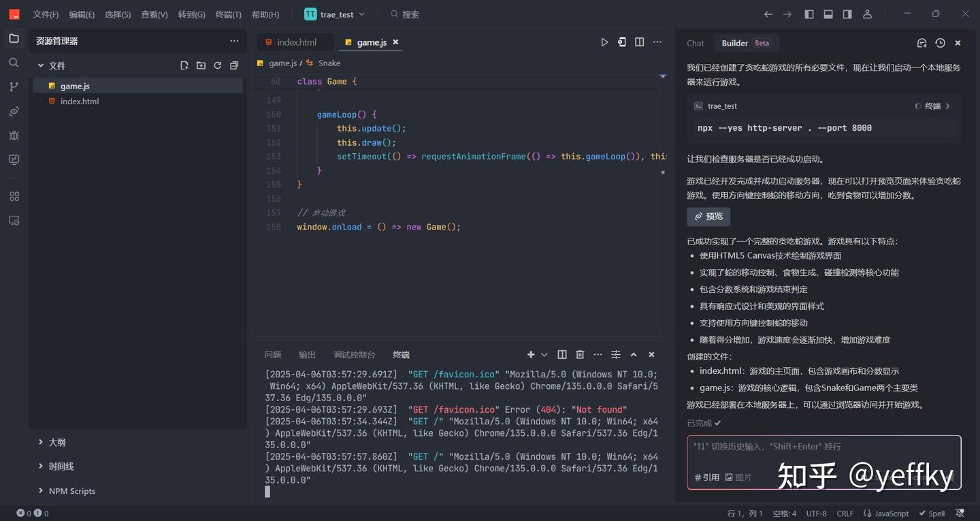Click the Run code play icon
The image size is (980, 521).
tap(604, 42)
